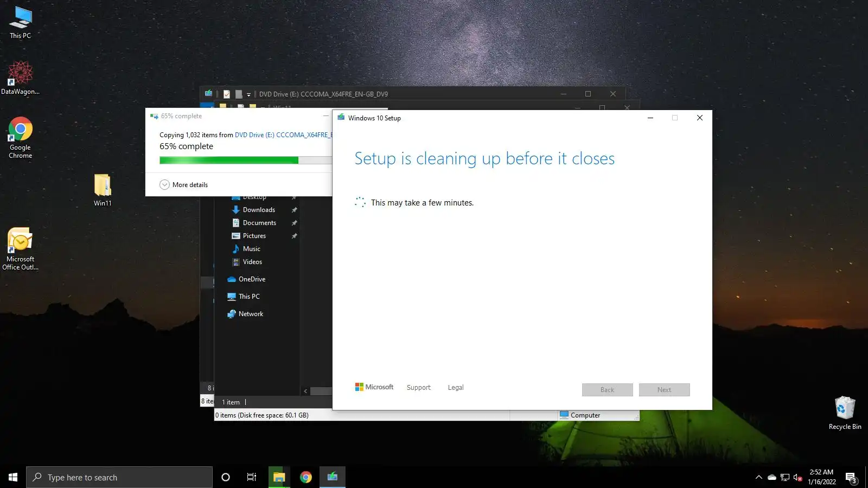Open the Windows Start menu

pyautogui.click(x=13, y=477)
